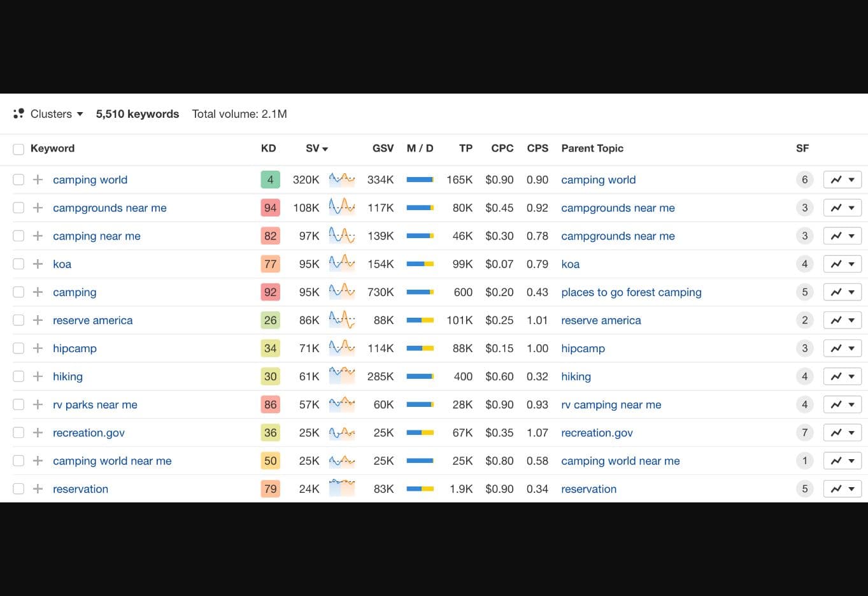Click the mobile/desktop bar for reservation
The height and width of the screenshot is (596, 868).
[x=420, y=488]
